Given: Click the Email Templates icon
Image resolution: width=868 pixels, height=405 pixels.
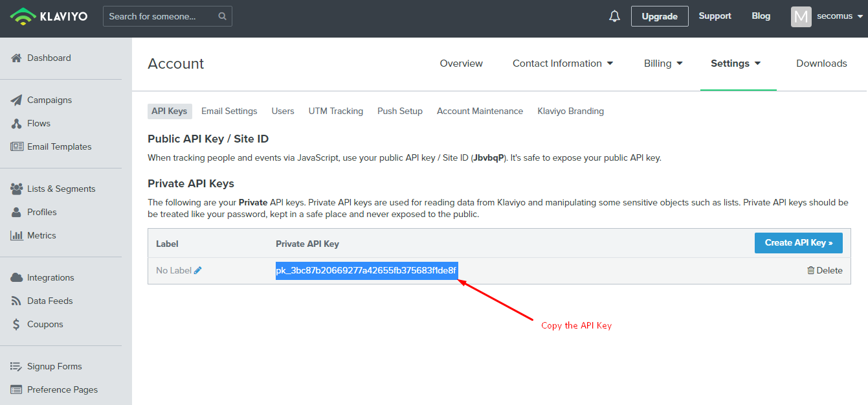Looking at the screenshot, I should tap(17, 146).
